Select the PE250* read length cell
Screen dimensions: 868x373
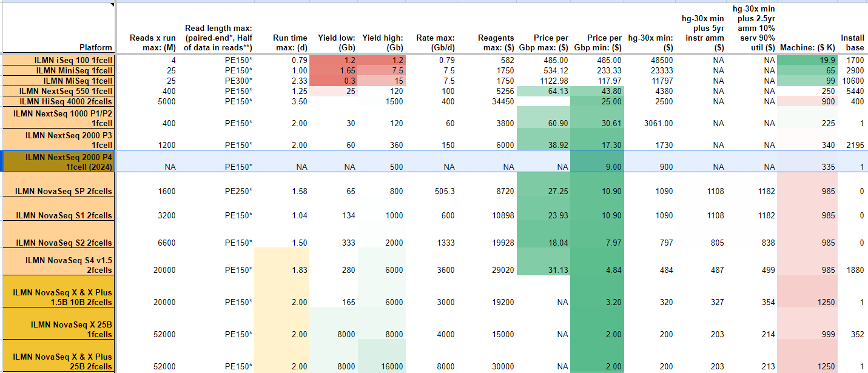point(216,184)
